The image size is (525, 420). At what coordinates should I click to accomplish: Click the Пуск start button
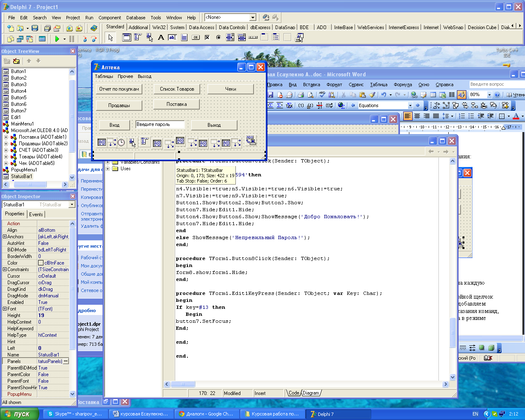[x=19, y=414]
